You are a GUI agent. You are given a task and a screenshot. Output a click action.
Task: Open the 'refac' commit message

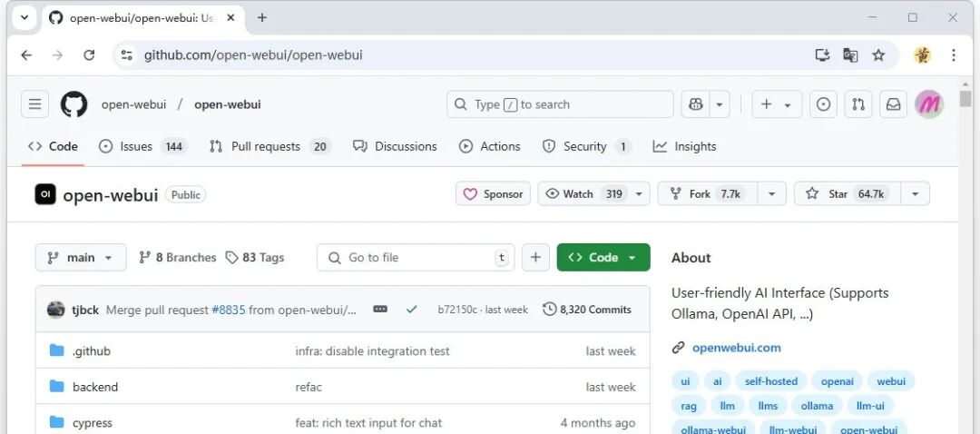(309, 387)
